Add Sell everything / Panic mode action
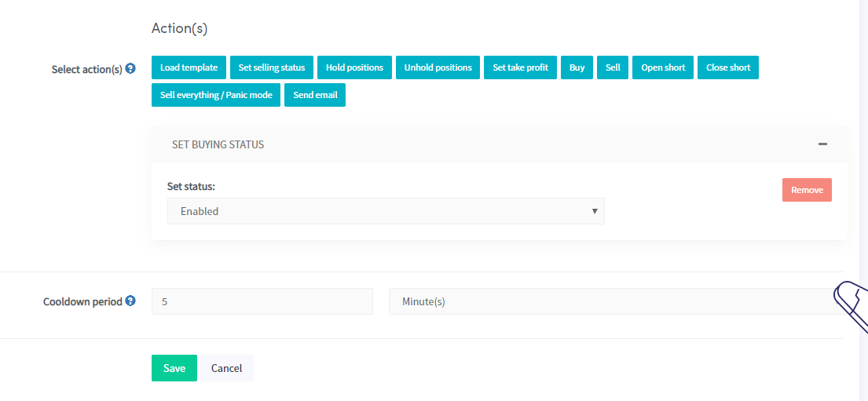The image size is (868, 401). pyautogui.click(x=216, y=95)
